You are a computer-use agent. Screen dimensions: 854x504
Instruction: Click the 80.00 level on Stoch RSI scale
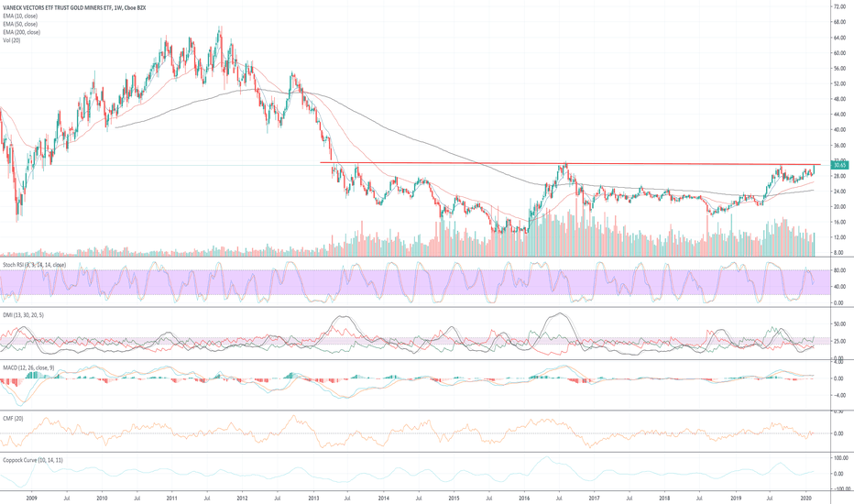839,270
